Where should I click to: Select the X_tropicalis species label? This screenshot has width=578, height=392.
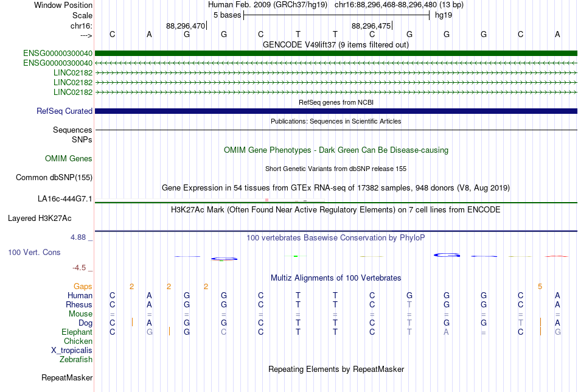coord(72,351)
